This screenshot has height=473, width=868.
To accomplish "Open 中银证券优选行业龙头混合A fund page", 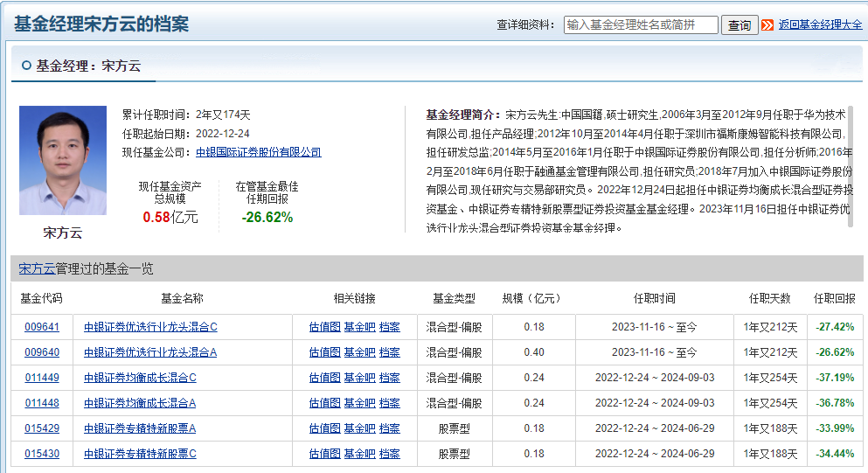I will coord(150,352).
